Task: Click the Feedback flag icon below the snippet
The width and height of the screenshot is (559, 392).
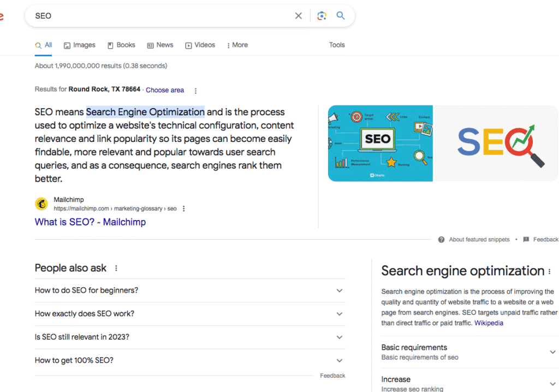Action: point(525,239)
